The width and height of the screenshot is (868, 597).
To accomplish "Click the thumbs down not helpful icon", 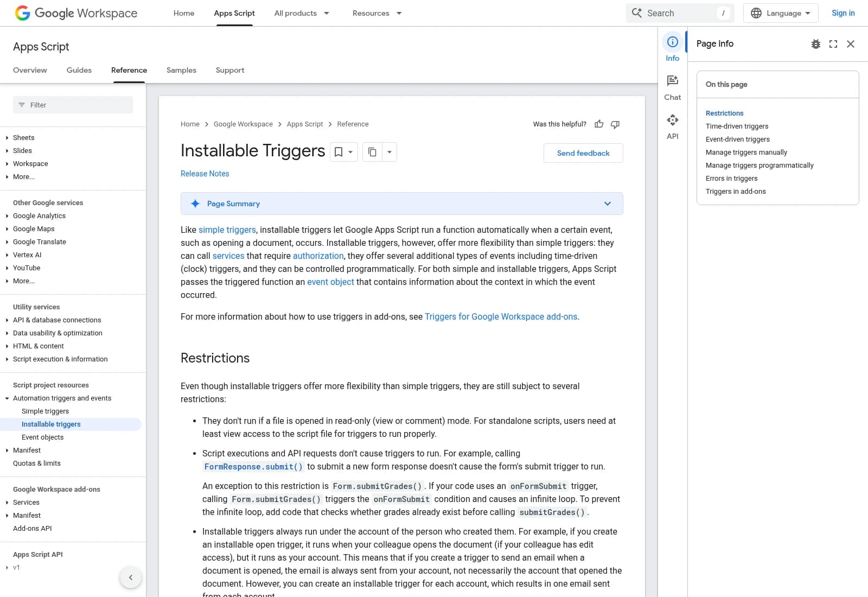I will pyautogui.click(x=615, y=124).
